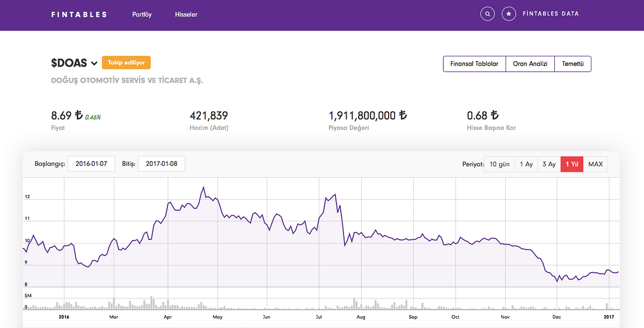Select the 3 Ay period
Image resolution: width=644 pixels, height=328 pixels.
pos(549,164)
